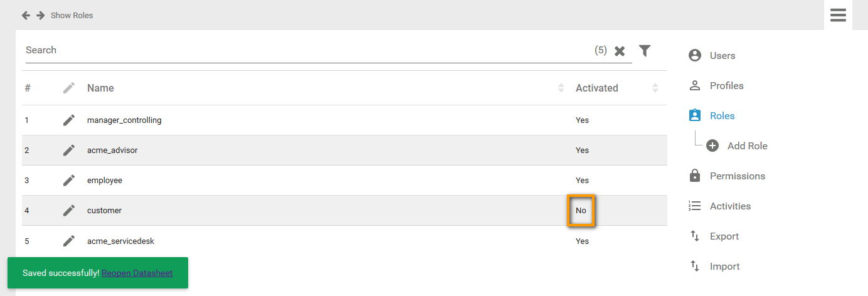Open the Permissions page
This screenshot has width=868, height=296.
click(x=737, y=176)
